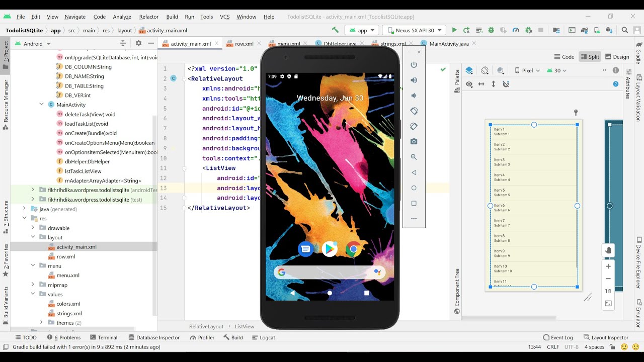This screenshot has height=362, width=644.
Task: Take emulator screenshot with camera icon
Action: click(x=414, y=142)
